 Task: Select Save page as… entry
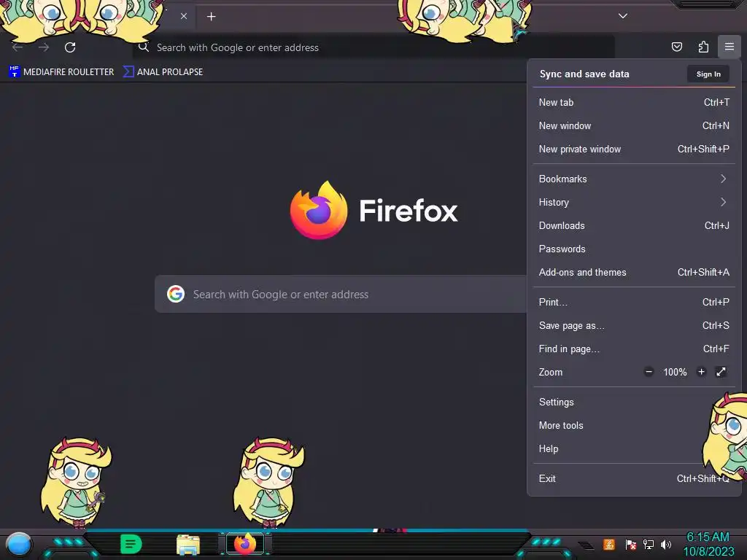point(634,326)
